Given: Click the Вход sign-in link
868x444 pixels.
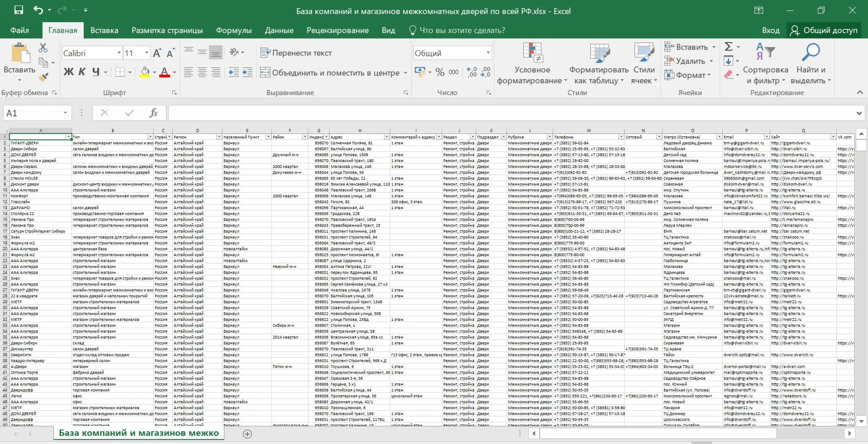Looking at the screenshot, I should click(770, 30).
